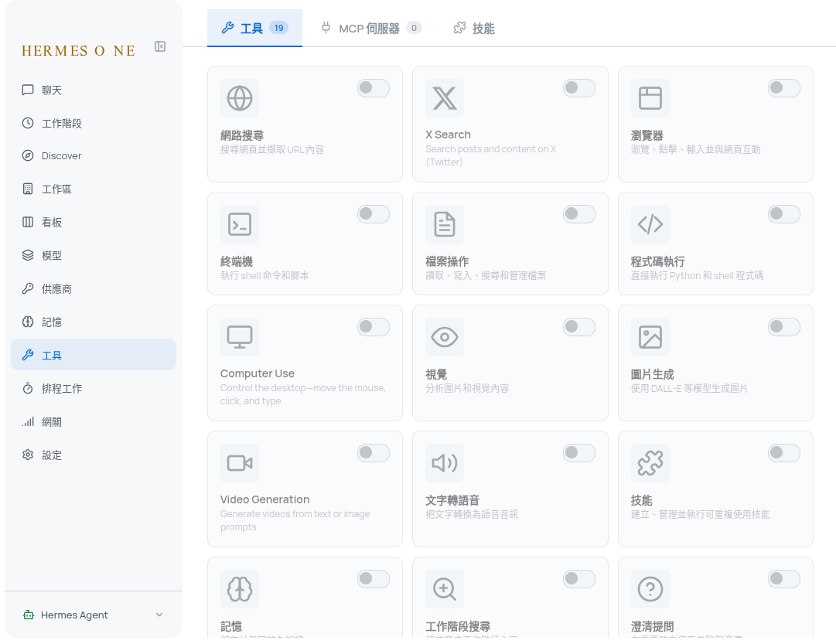Click the 文字轉語音 speaker icon
The image size is (836, 644).
pyautogui.click(x=445, y=463)
